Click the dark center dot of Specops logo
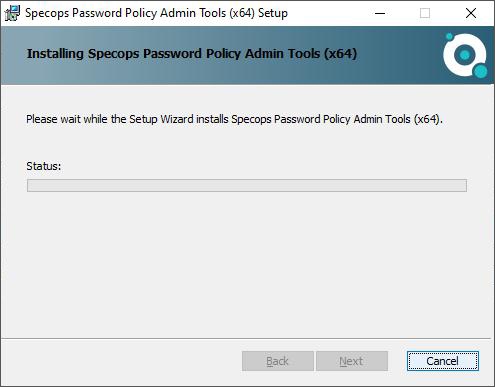The width and height of the screenshot is (495, 387). [x=465, y=55]
